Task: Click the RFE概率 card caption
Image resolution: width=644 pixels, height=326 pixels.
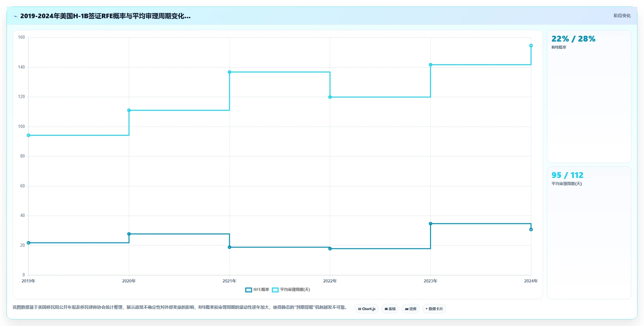Action: click(559, 47)
